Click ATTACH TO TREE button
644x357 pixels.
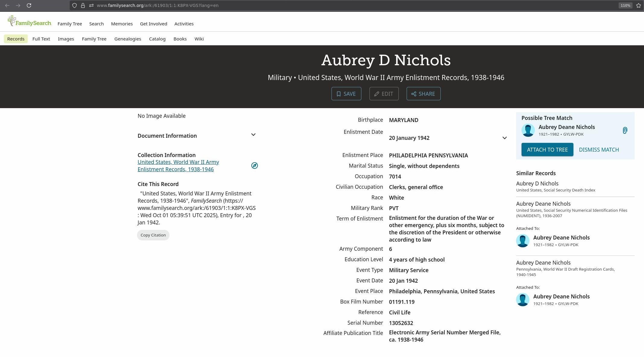tap(547, 150)
